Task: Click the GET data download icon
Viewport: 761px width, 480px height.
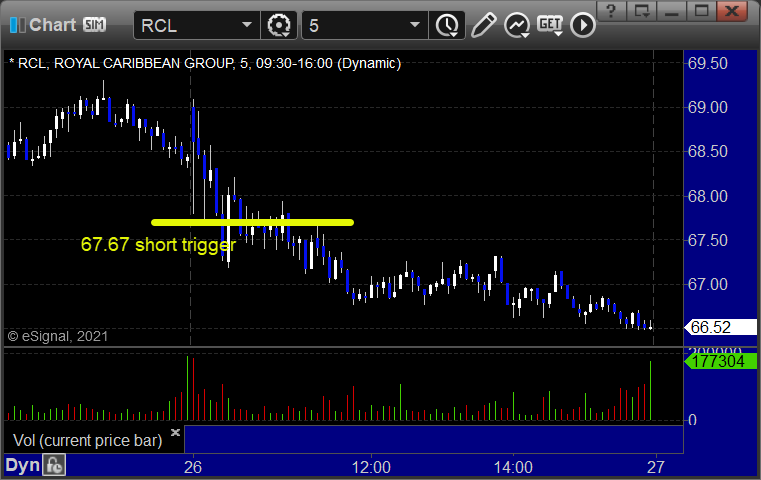Action: [550, 25]
